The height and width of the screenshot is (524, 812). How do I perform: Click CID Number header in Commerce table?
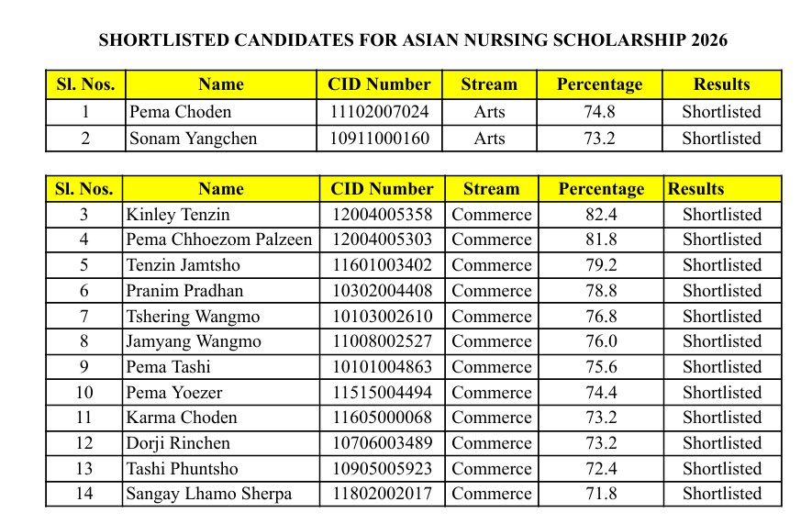[x=383, y=189]
